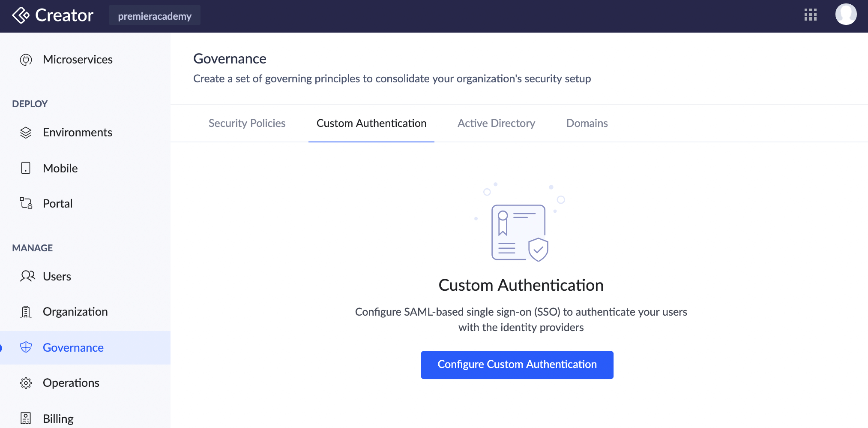The height and width of the screenshot is (428, 868).
Task: Click the Microservices icon in the sidebar
Action: [26, 60]
